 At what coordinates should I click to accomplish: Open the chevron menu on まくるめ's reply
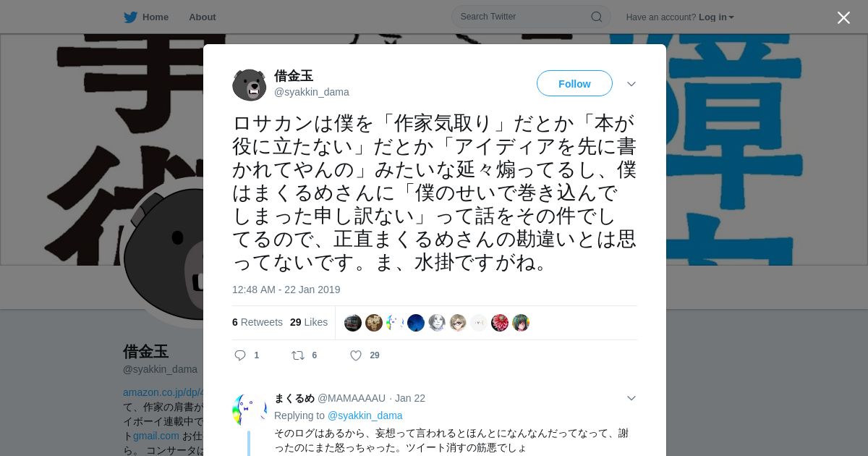tap(631, 398)
